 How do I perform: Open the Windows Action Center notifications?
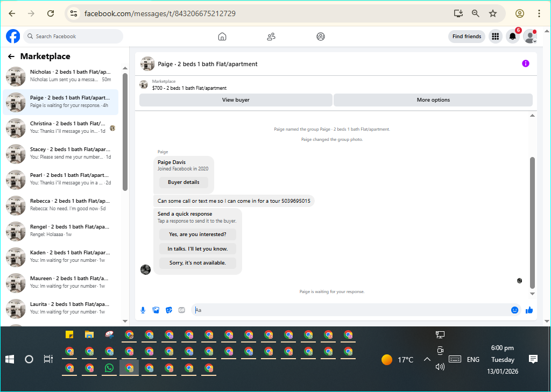(x=533, y=359)
